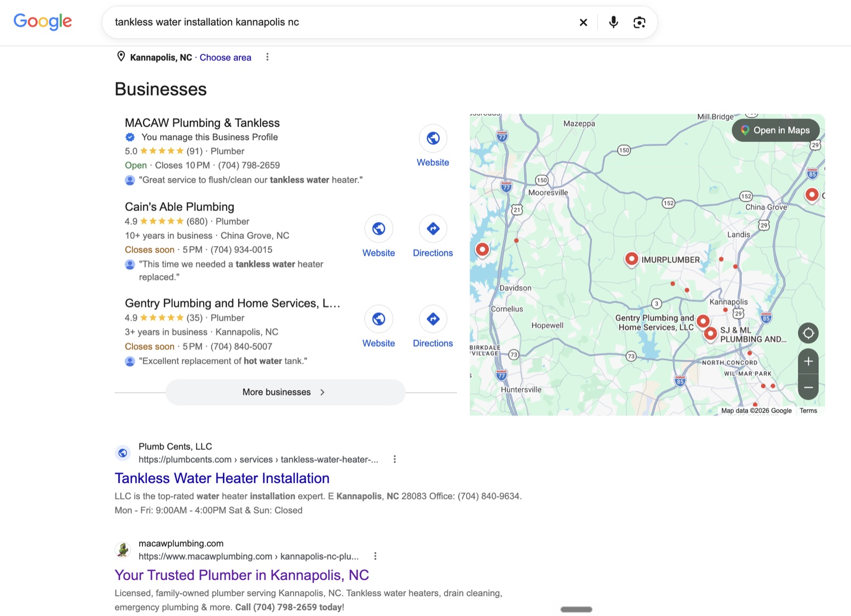Get directions to Gentry Plumbing
This screenshot has width=851, height=616.
click(x=433, y=319)
